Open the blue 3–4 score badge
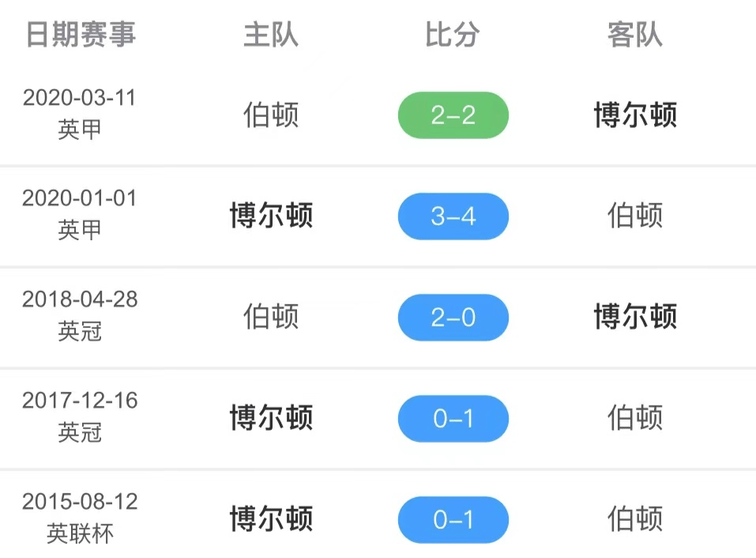This screenshot has width=756, height=558. pos(453,216)
